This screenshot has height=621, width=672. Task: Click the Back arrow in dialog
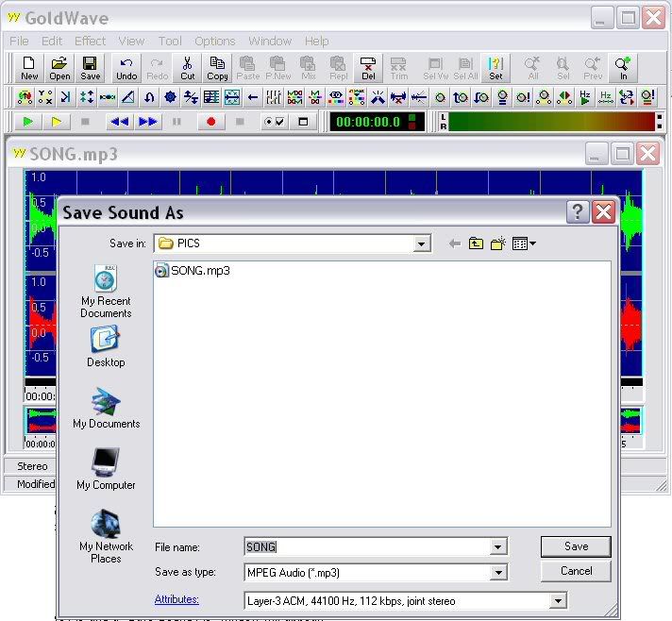[x=454, y=243]
